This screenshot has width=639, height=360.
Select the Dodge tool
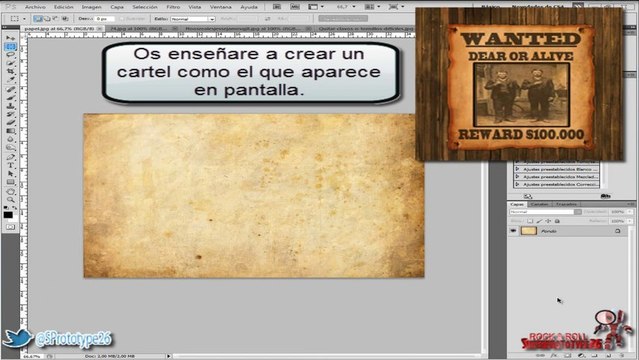(10, 147)
